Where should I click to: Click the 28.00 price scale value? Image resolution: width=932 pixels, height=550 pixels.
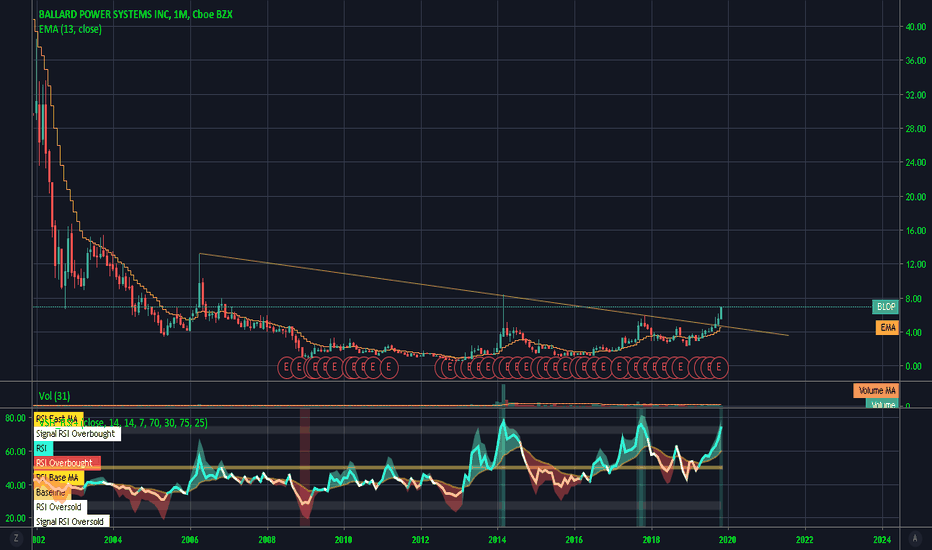915,128
